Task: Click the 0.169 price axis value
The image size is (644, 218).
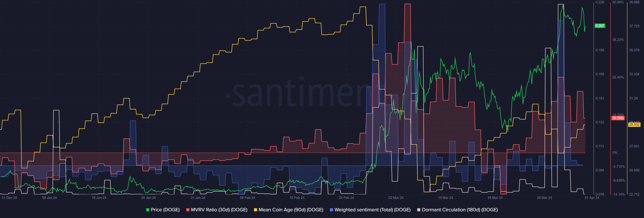Action: pyautogui.click(x=600, y=74)
